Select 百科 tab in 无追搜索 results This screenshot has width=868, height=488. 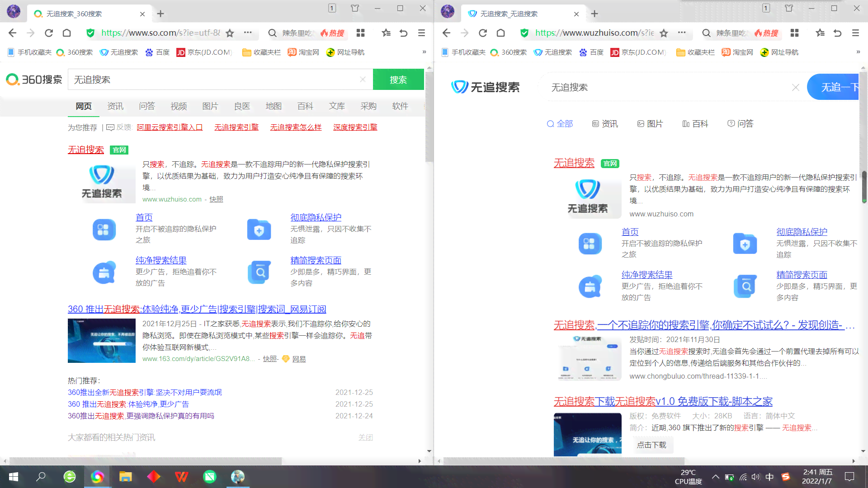click(x=695, y=124)
